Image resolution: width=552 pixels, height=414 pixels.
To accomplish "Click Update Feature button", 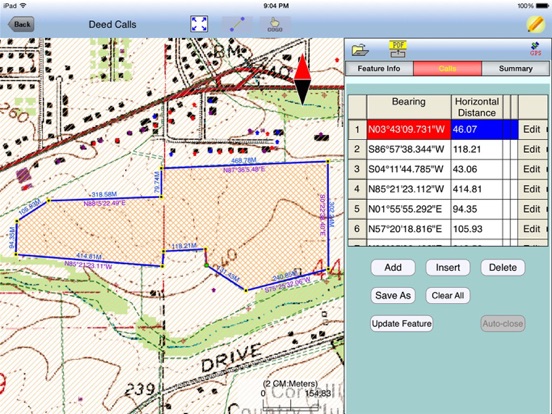I will pos(402,324).
